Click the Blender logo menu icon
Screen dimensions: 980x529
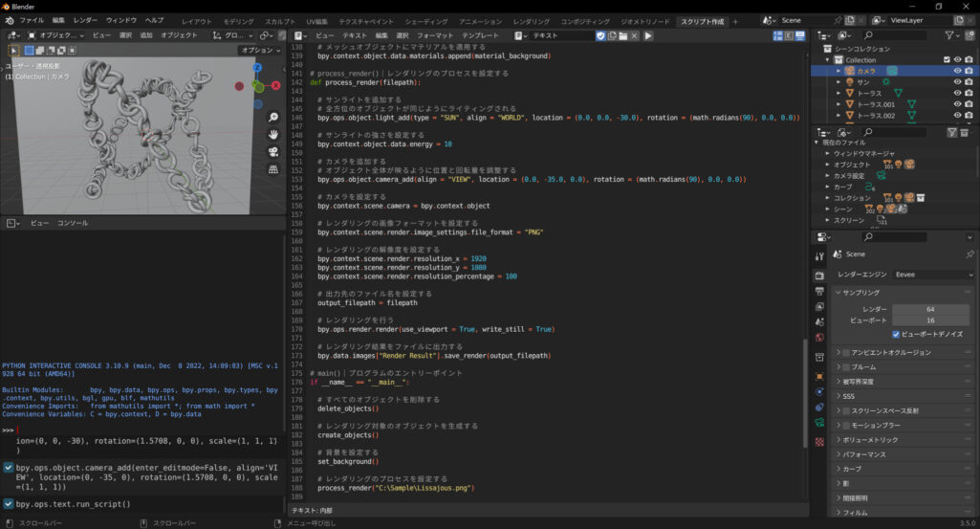[x=10, y=21]
